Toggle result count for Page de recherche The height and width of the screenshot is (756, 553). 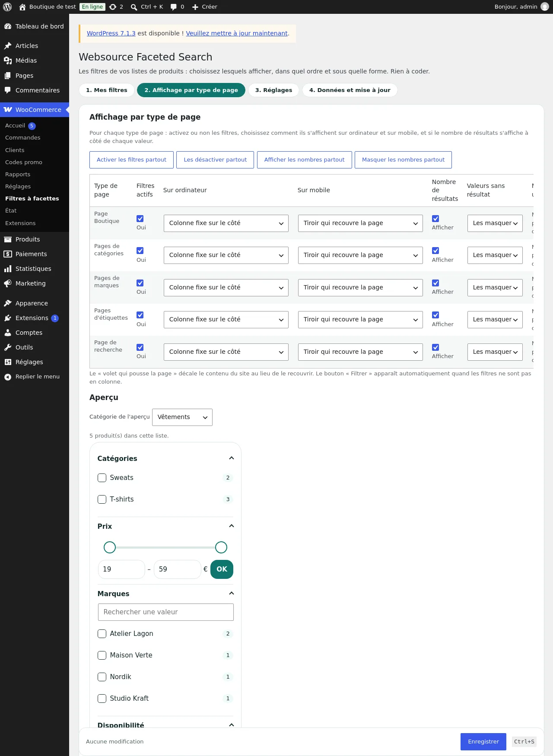[435, 347]
